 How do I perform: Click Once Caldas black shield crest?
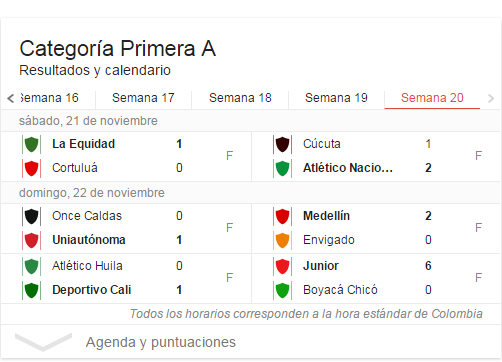pos(32,216)
